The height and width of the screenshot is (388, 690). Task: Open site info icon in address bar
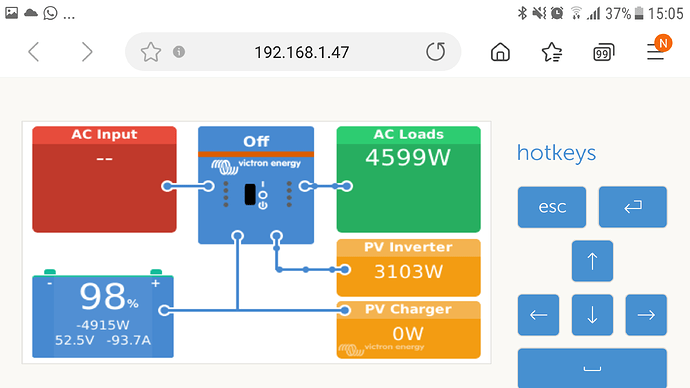179,52
